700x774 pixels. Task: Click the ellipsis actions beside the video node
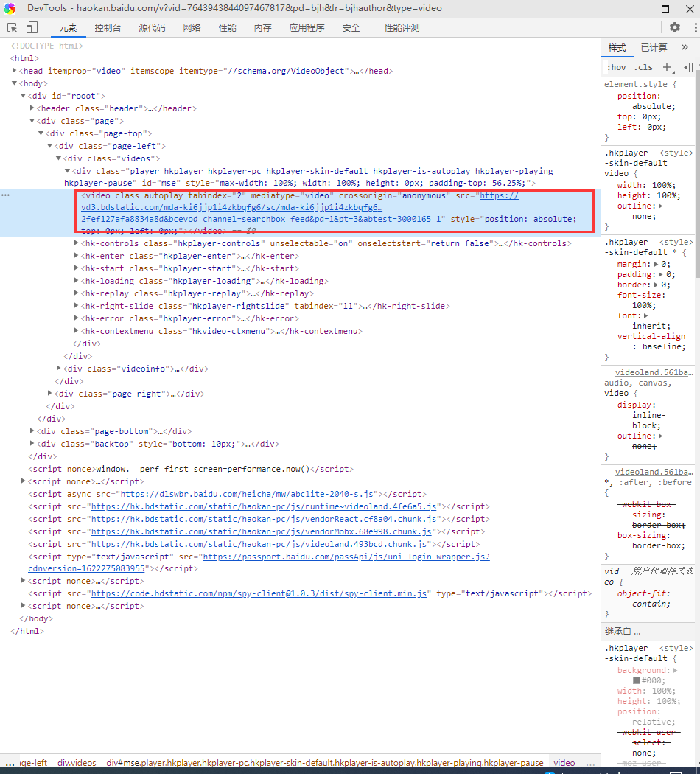pos(5,195)
